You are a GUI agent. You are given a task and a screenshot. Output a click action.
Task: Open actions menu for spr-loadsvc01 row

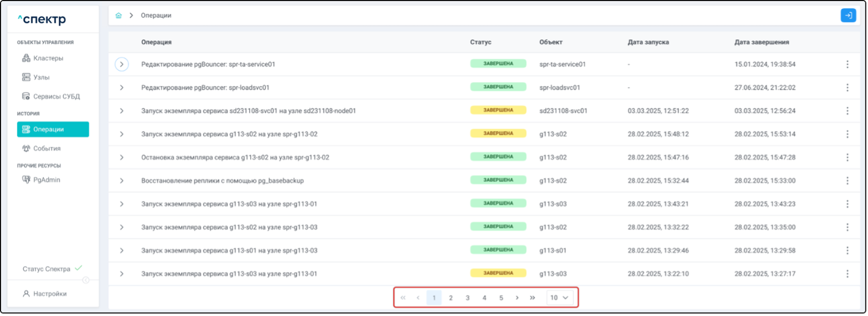(847, 88)
